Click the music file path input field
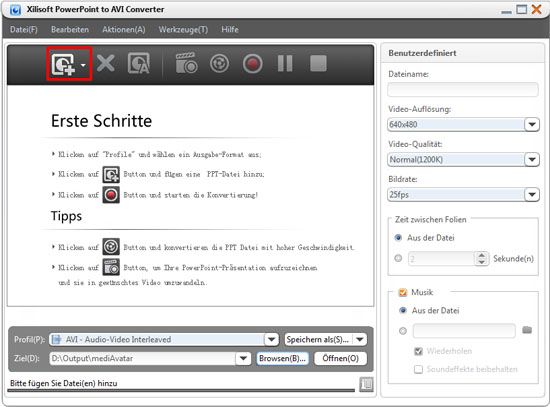 (464, 331)
